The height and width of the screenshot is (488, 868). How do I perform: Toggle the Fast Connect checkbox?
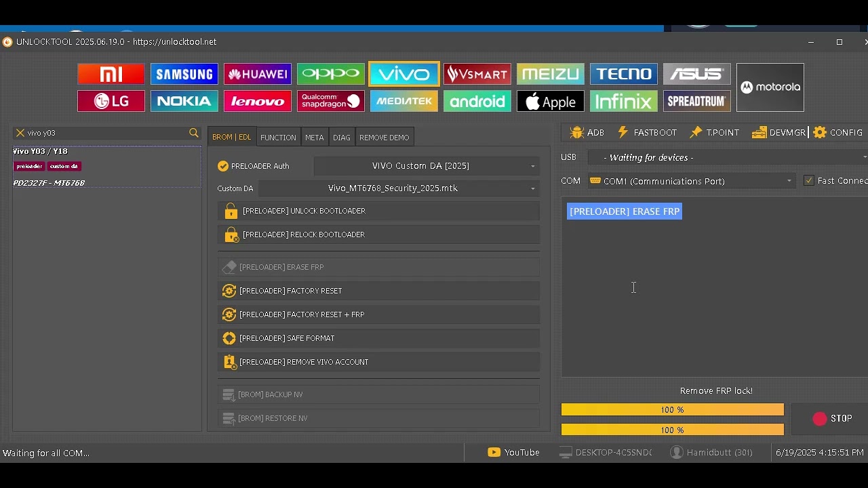coord(808,181)
